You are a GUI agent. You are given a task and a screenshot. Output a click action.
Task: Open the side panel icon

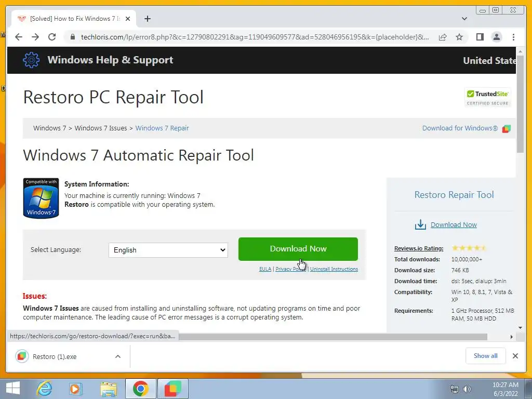pyautogui.click(x=480, y=37)
